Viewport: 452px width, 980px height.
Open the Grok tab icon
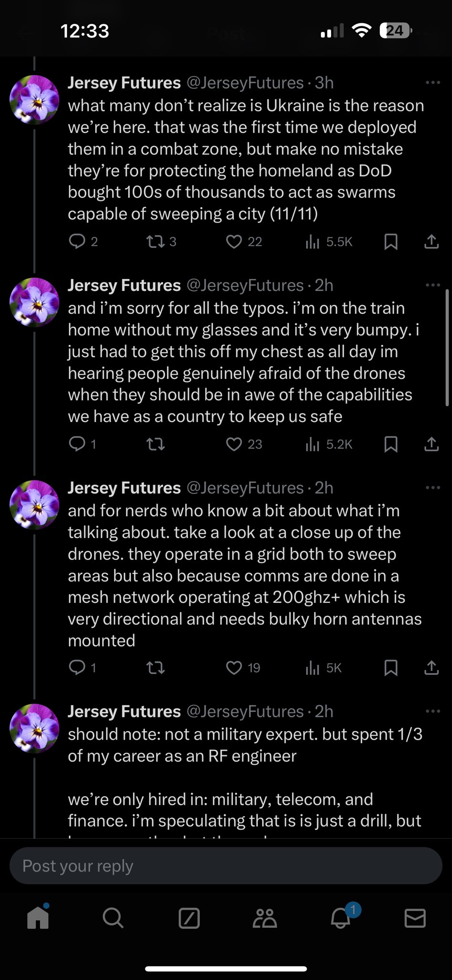tap(189, 918)
